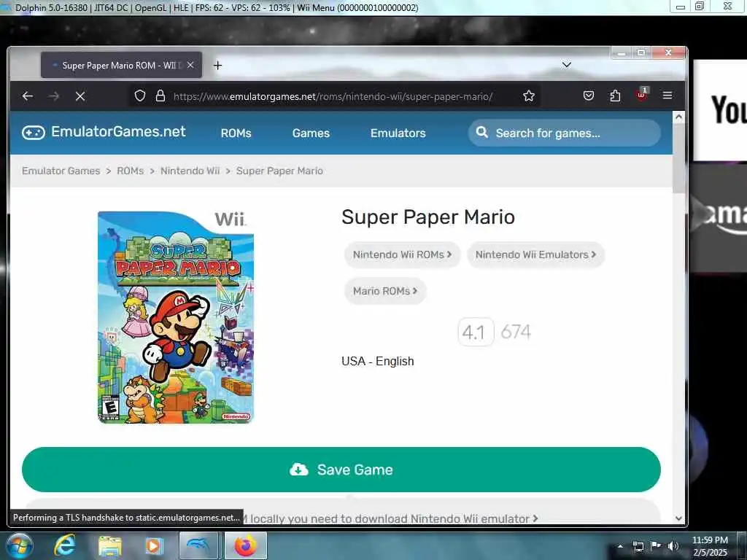The width and height of the screenshot is (747, 560).
Task: Click the URL address bar
Action: click(x=333, y=96)
